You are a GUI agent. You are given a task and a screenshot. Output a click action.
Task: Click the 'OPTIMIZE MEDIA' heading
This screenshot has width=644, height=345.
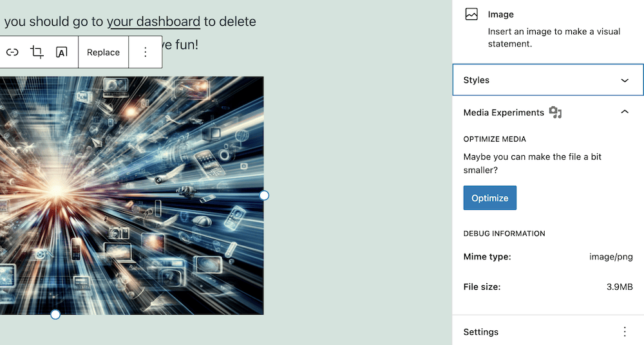[x=495, y=139]
